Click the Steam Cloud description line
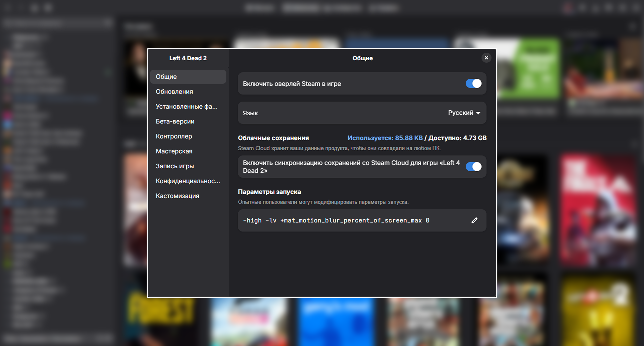 339,148
